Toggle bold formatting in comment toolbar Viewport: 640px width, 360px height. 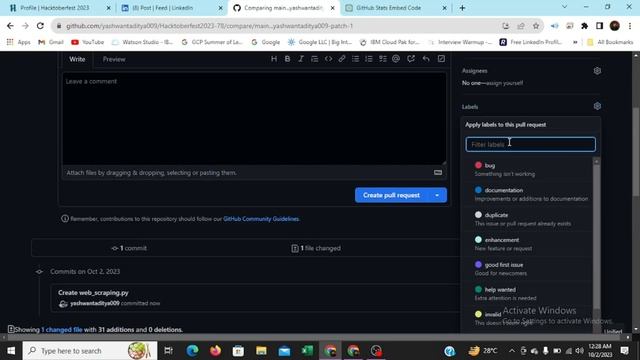(x=287, y=59)
